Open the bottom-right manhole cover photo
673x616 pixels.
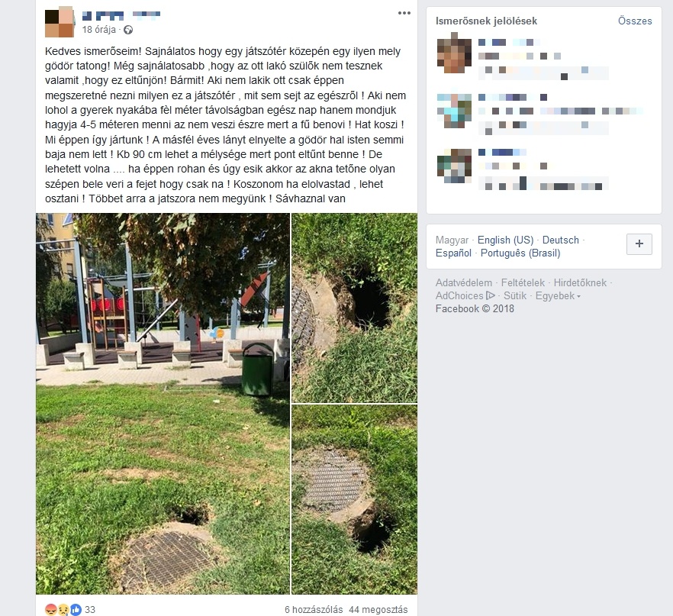pyautogui.click(x=355, y=500)
